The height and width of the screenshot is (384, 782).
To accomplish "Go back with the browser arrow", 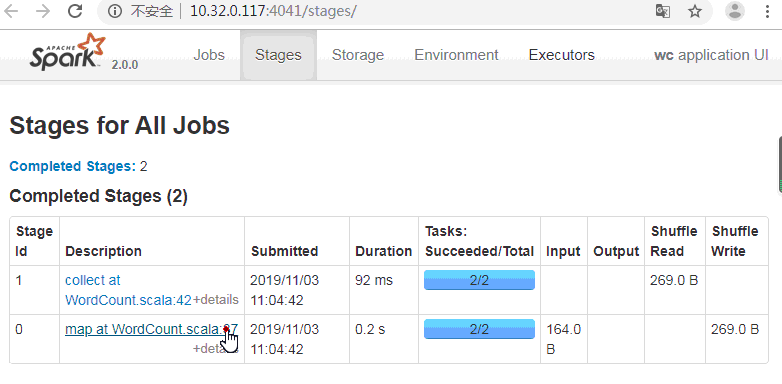I will pos(11,11).
